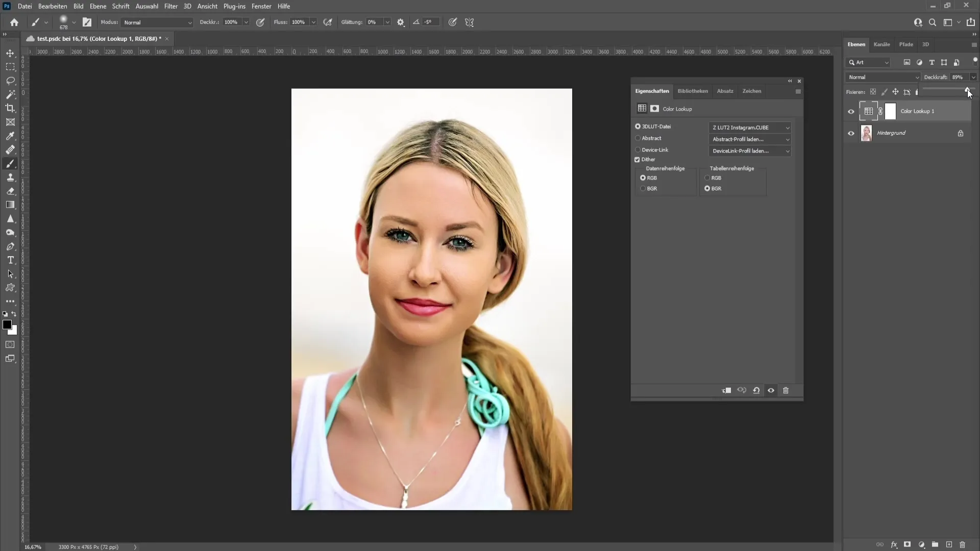
Task: Change screen mode icon
Action: pyautogui.click(x=10, y=359)
